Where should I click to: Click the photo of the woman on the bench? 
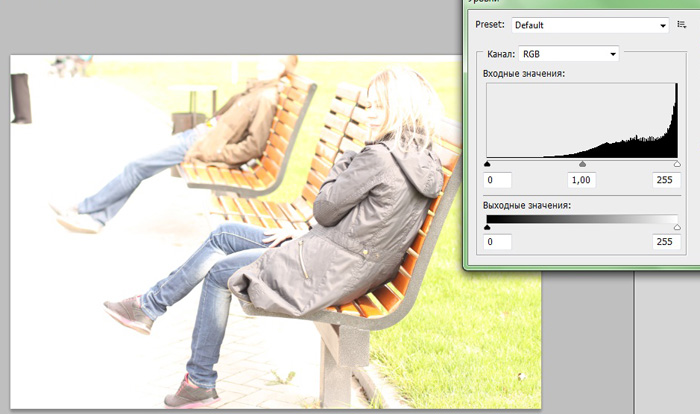click(x=275, y=232)
